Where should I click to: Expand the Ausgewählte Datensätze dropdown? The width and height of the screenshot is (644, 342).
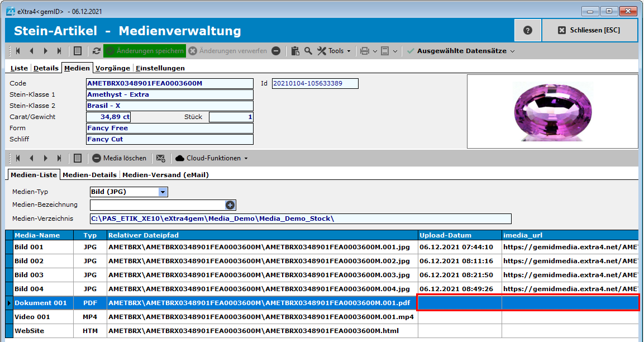click(461, 51)
